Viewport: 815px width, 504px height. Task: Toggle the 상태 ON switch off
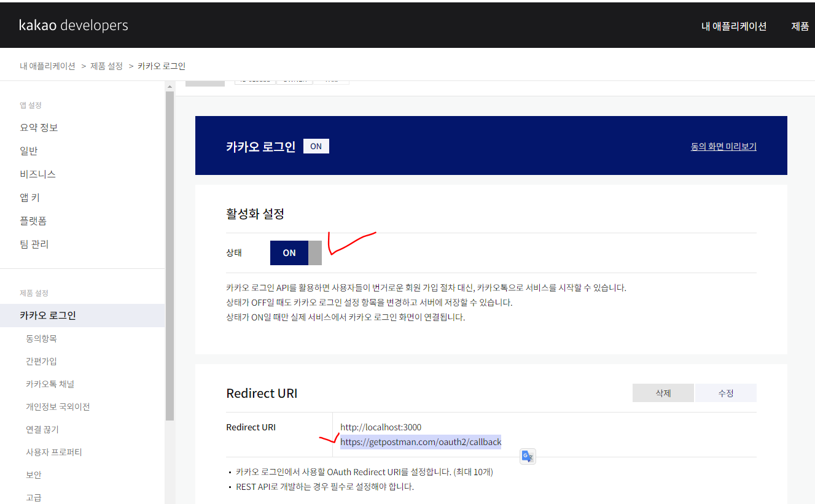pos(296,253)
